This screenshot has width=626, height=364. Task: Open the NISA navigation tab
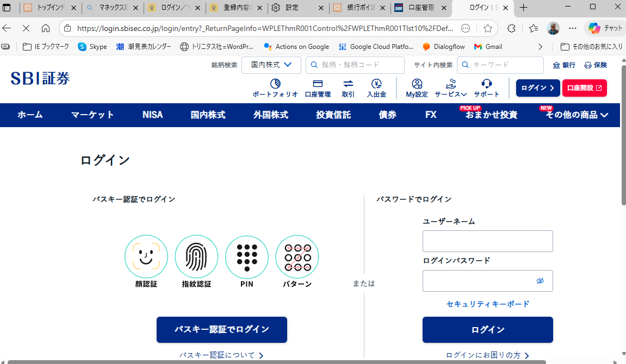click(x=152, y=115)
